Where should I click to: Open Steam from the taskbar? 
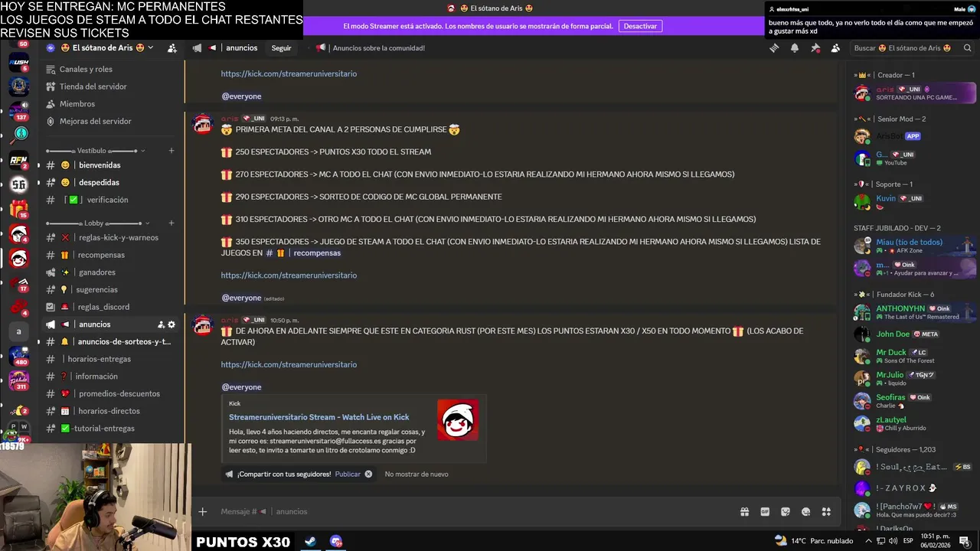tap(310, 541)
